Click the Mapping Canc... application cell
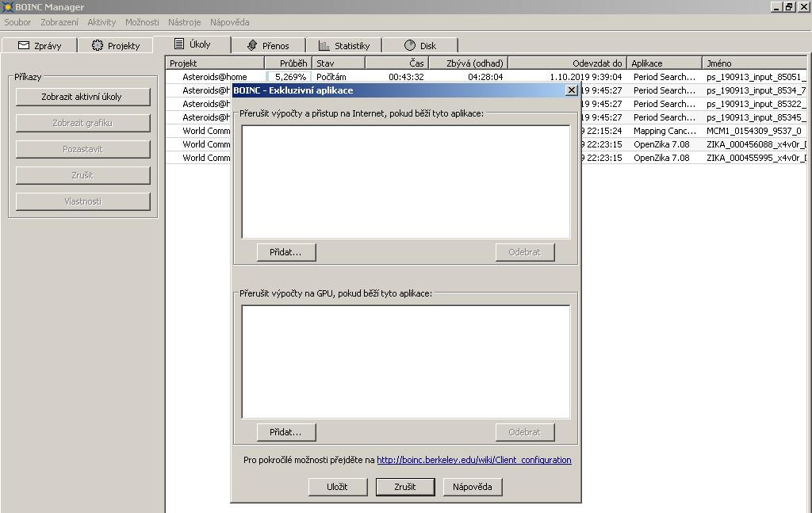Screen dimensions: 812x513 pyautogui.click(x=665, y=131)
